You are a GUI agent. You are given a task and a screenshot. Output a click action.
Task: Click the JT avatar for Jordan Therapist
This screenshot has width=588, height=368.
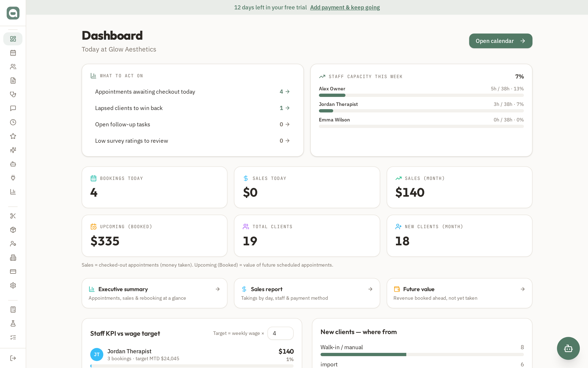click(x=97, y=354)
